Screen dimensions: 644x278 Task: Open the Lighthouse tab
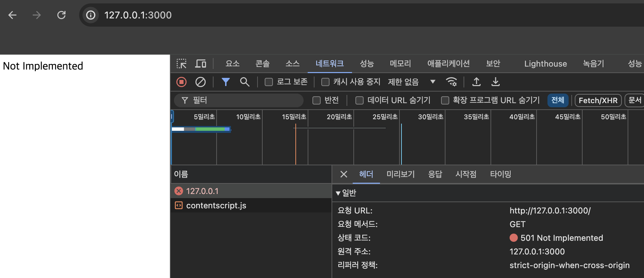(x=545, y=64)
